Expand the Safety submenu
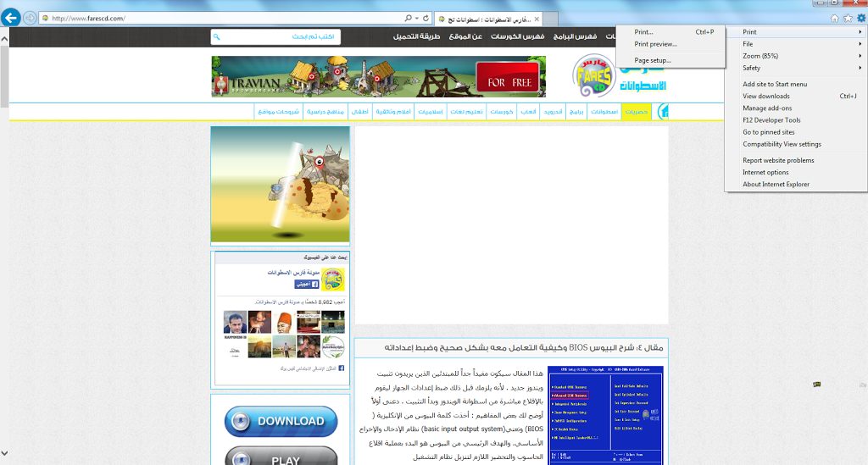Screen dimensions: 868x465 (x=796, y=68)
